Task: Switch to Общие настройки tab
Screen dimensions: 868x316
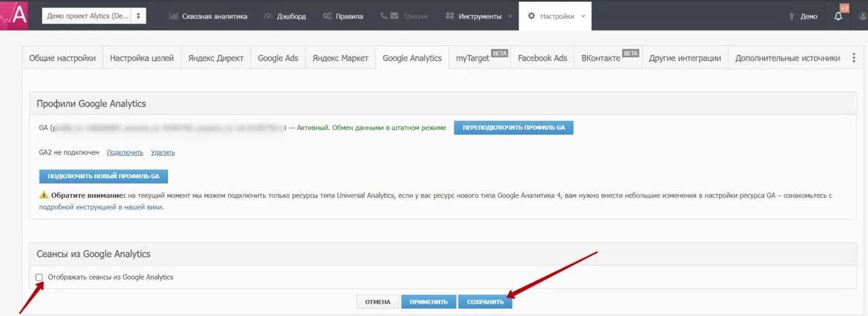Action: coord(62,58)
